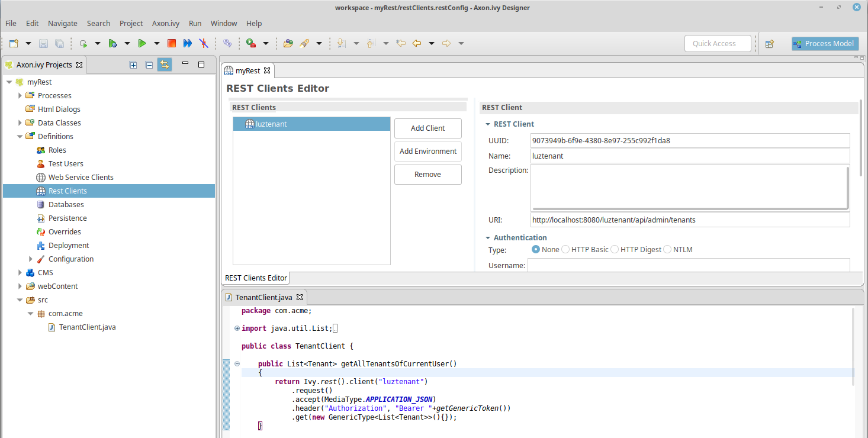This screenshot has height=438, width=868.
Task: Select Databases in the tree
Action: coord(66,204)
